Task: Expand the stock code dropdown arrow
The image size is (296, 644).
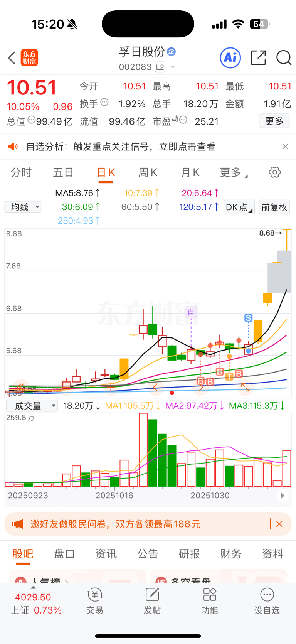Action: pos(173,67)
